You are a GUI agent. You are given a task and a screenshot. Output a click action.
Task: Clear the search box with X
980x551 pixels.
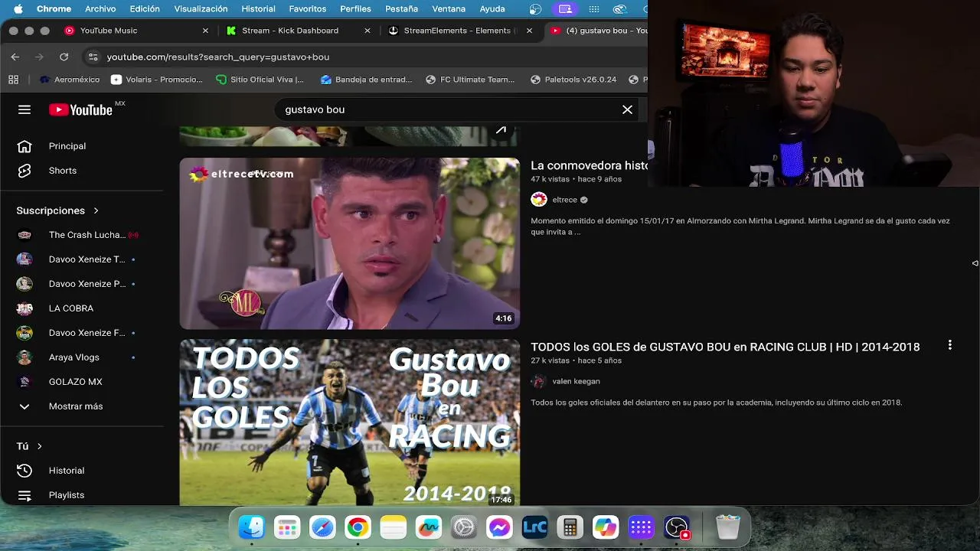[627, 109]
